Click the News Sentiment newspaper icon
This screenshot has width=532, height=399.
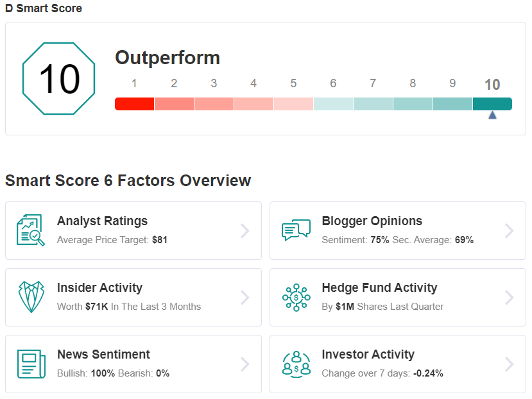point(31,364)
